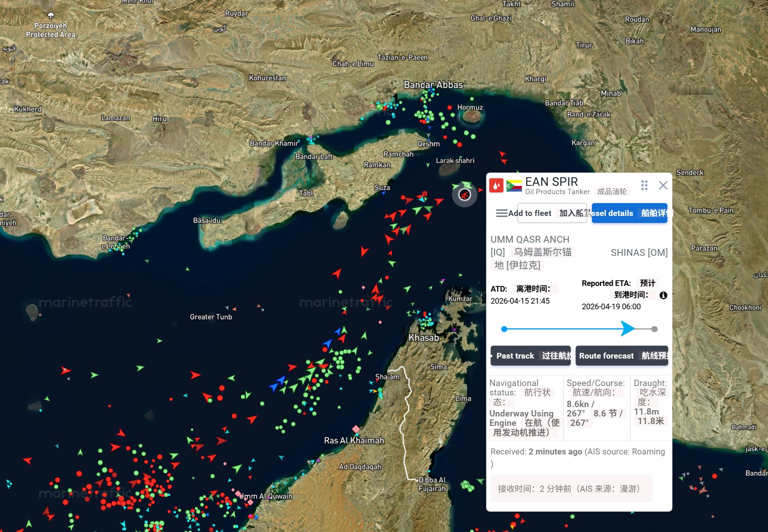The image size is (768, 532).
Task: Click the selected vessel's circled map marker
Action: (x=464, y=195)
